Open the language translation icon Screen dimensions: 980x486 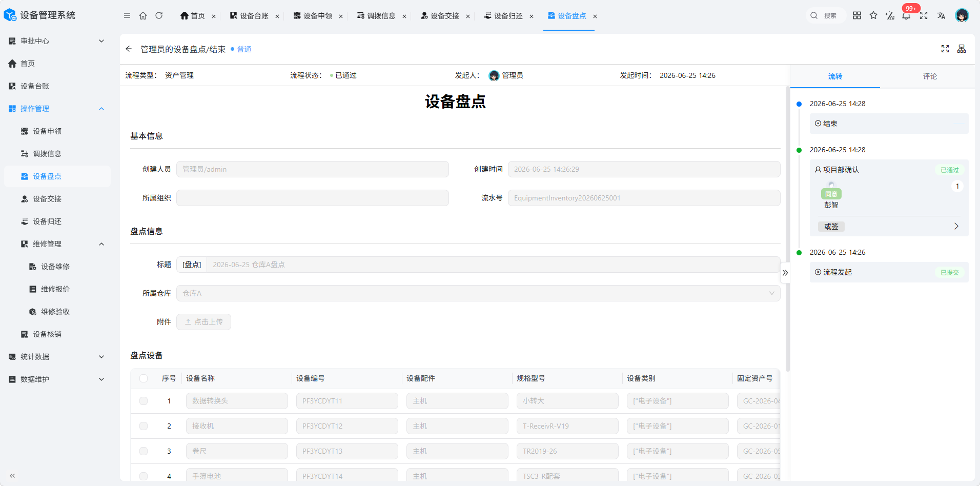[x=941, y=15]
